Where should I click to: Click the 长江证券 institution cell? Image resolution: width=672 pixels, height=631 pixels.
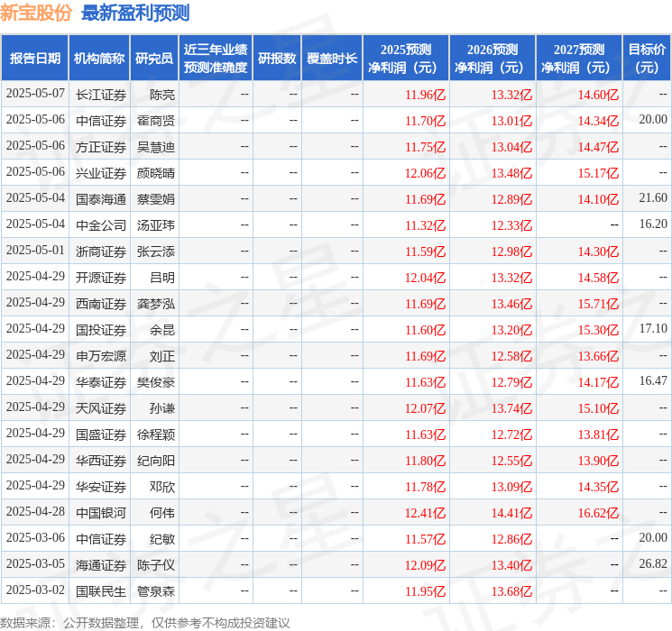[x=101, y=95]
